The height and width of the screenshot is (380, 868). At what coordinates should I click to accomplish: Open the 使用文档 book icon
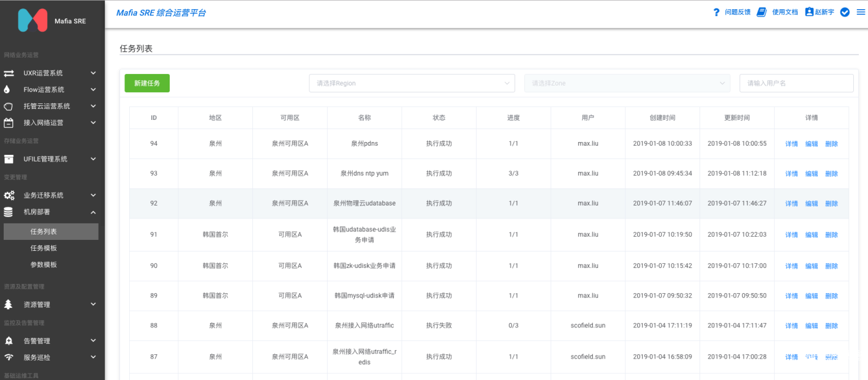(761, 12)
